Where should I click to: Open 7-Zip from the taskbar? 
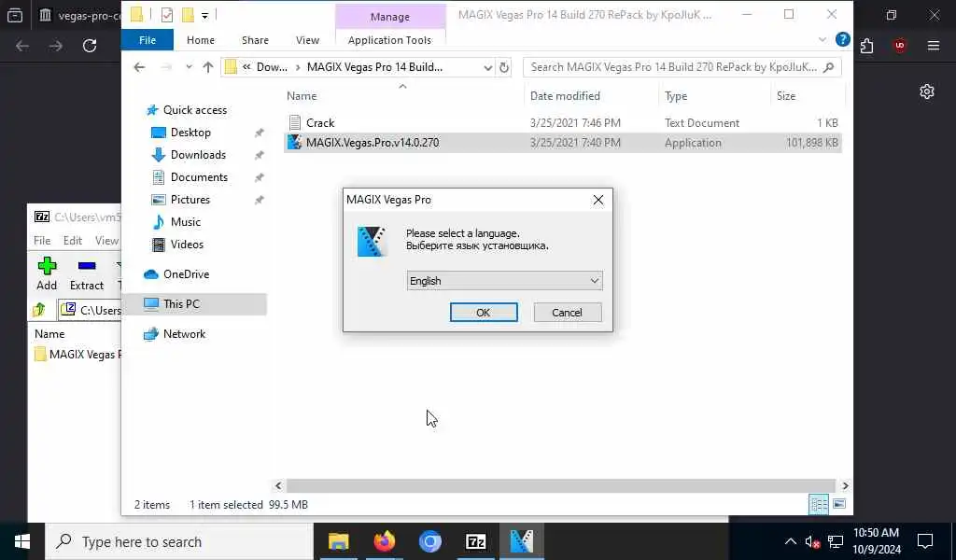point(475,541)
